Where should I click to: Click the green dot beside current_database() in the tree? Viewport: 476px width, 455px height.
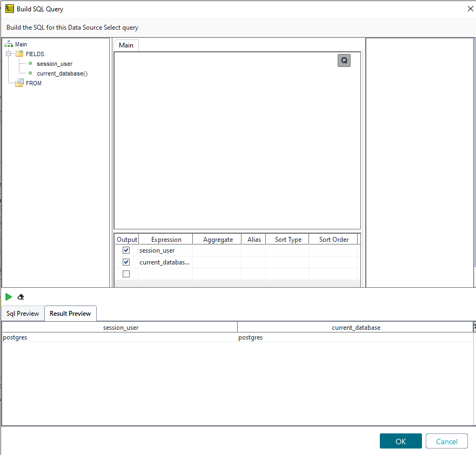click(30, 73)
